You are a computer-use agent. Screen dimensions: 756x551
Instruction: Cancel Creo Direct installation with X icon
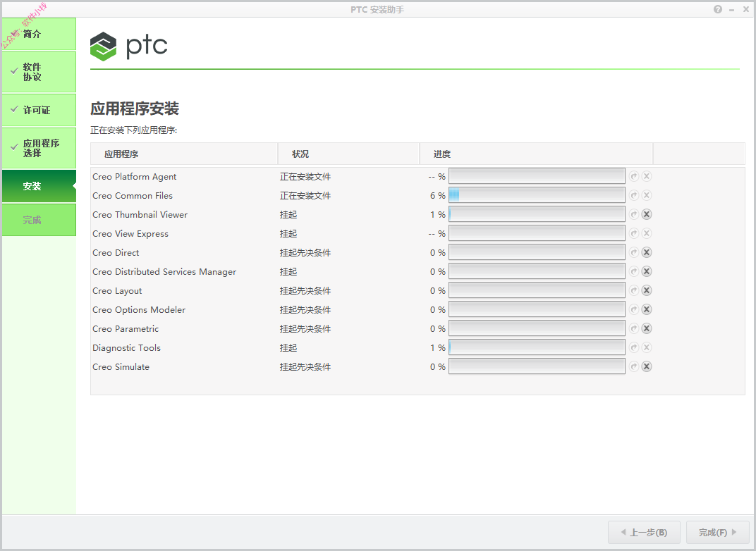[647, 252]
